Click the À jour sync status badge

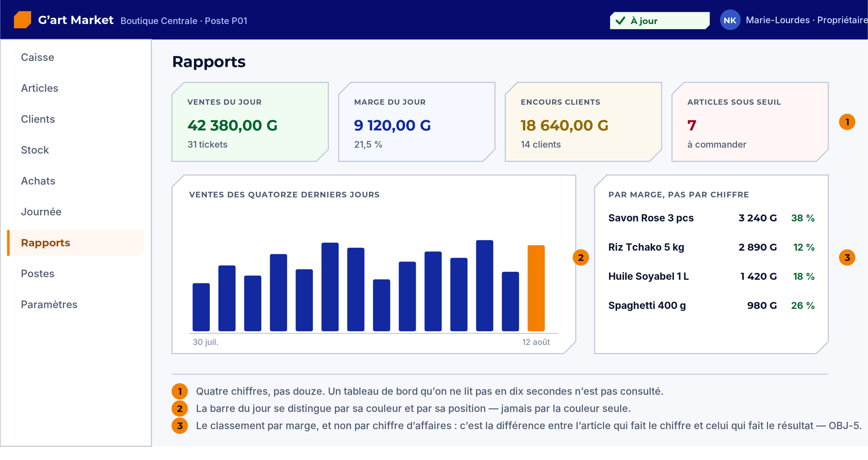pos(659,21)
